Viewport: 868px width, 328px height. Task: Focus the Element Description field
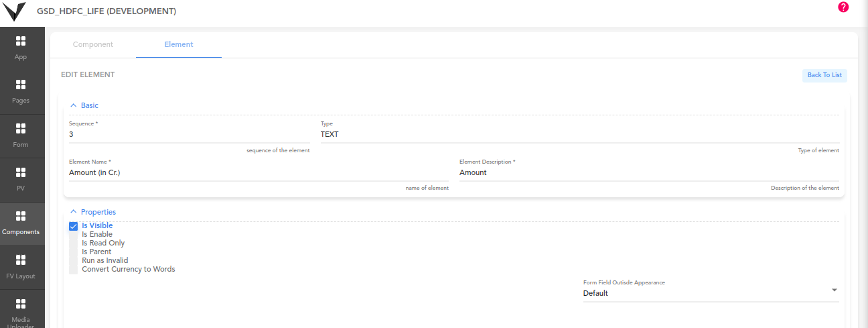pos(649,172)
